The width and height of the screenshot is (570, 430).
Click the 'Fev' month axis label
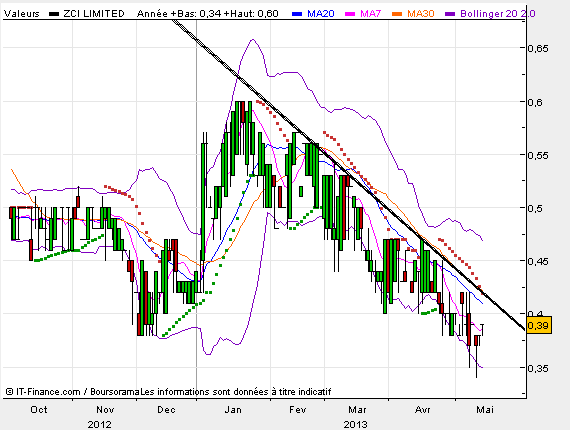click(x=298, y=410)
